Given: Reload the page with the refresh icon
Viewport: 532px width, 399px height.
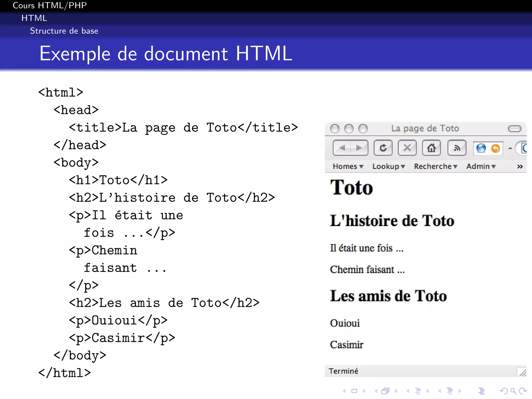Looking at the screenshot, I should point(383,148).
